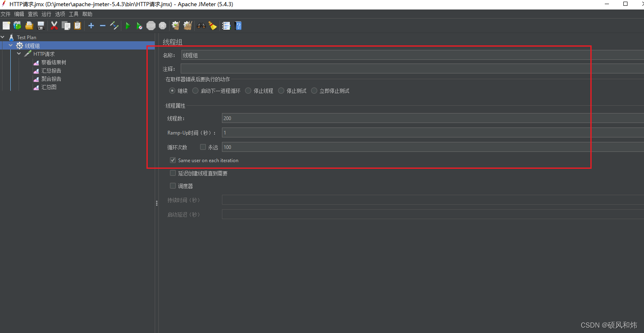This screenshot has height=333, width=644.
Task: Click Start no pauses icon
Action: pos(139,26)
